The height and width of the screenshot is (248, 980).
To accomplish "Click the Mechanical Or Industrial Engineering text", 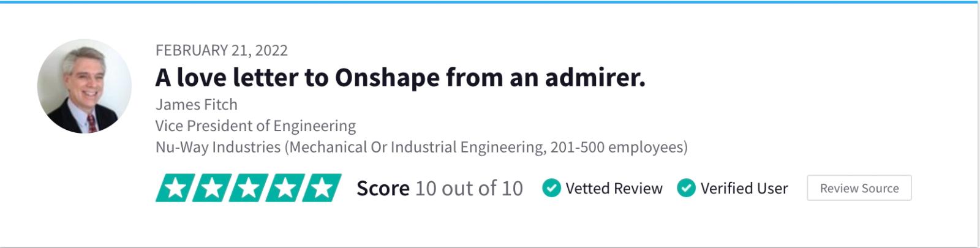I will [x=415, y=148].
